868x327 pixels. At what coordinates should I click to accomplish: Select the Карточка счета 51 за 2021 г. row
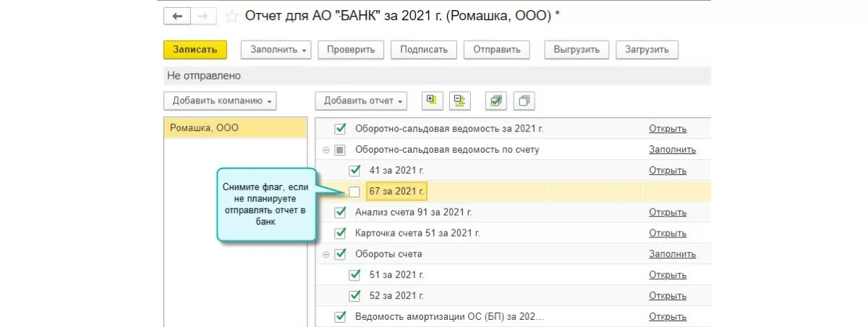click(x=513, y=234)
